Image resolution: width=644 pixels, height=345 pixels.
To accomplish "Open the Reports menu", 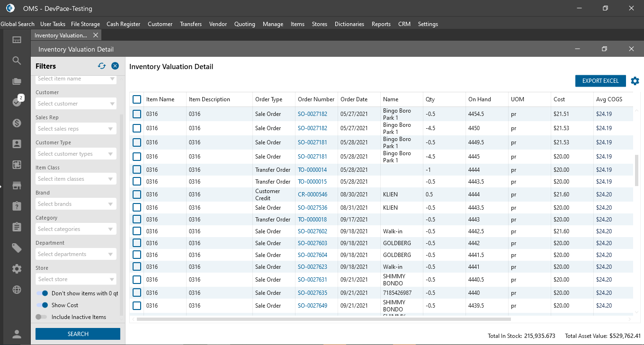I will [x=381, y=24].
